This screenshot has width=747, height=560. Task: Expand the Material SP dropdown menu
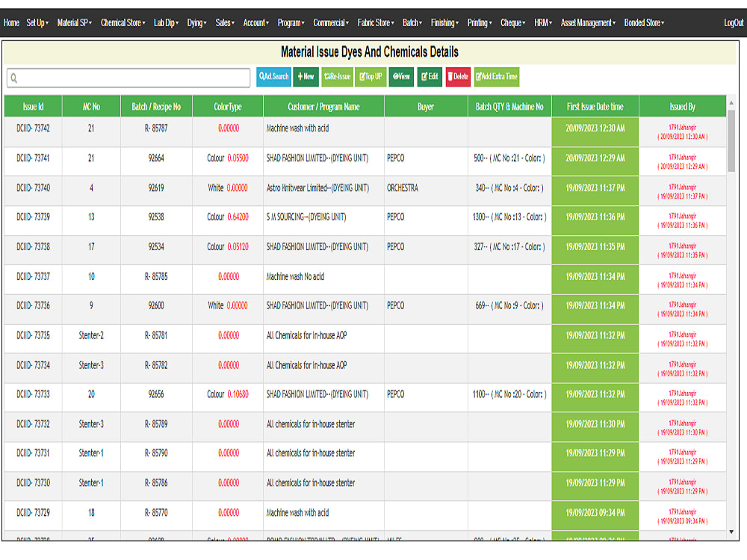(x=74, y=23)
